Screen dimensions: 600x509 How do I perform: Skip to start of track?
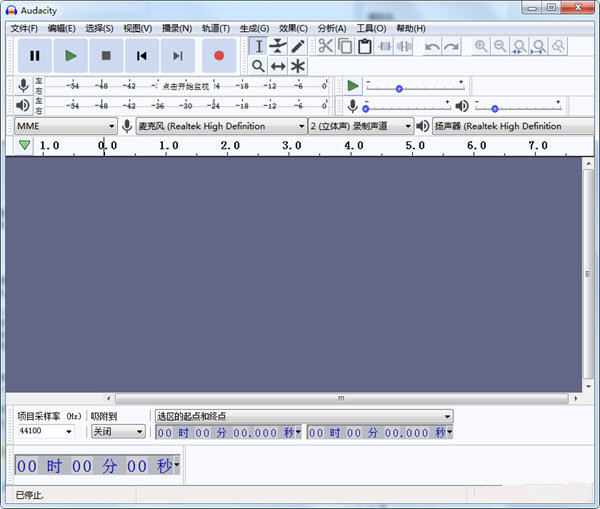click(x=142, y=56)
